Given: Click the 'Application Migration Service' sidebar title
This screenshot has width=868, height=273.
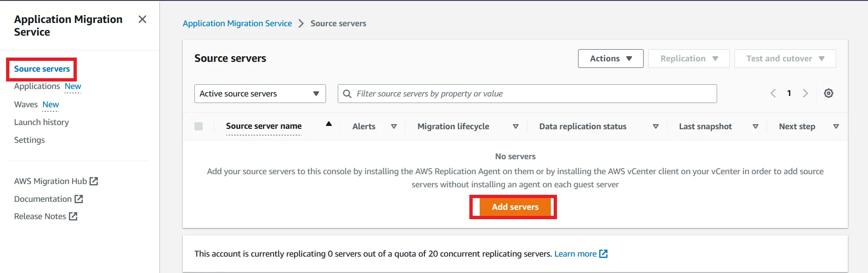Looking at the screenshot, I should tap(68, 25).
